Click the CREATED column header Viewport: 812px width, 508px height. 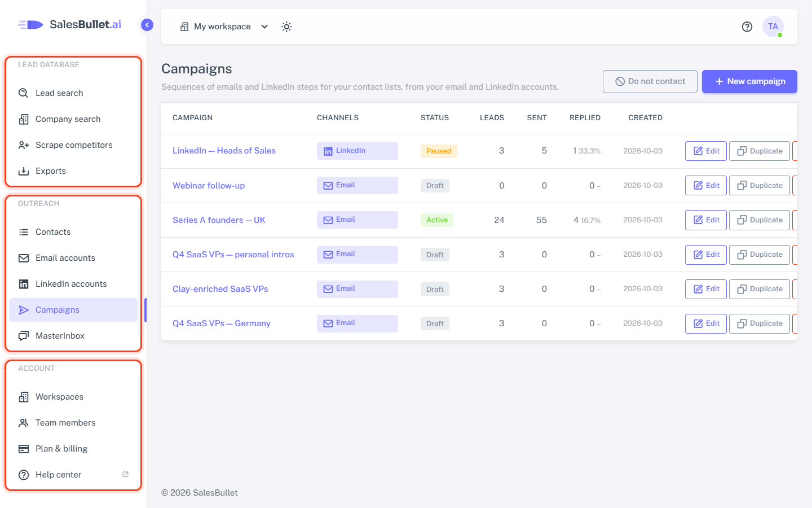tap(646, 118)
